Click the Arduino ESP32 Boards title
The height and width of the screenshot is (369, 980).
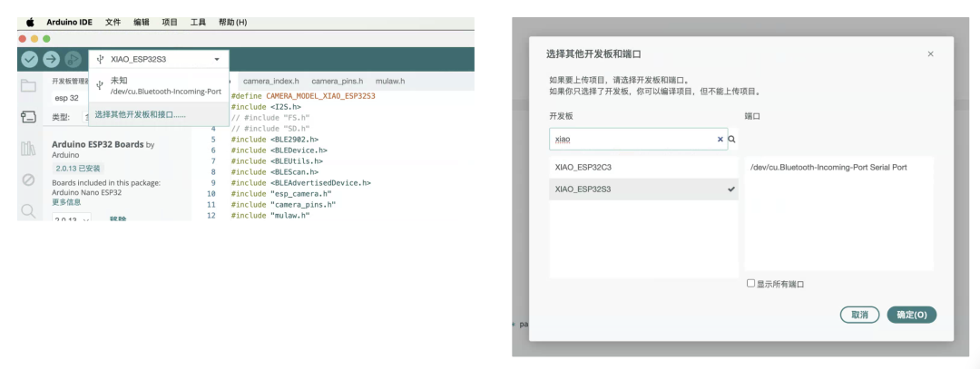(x=98, y=144)
